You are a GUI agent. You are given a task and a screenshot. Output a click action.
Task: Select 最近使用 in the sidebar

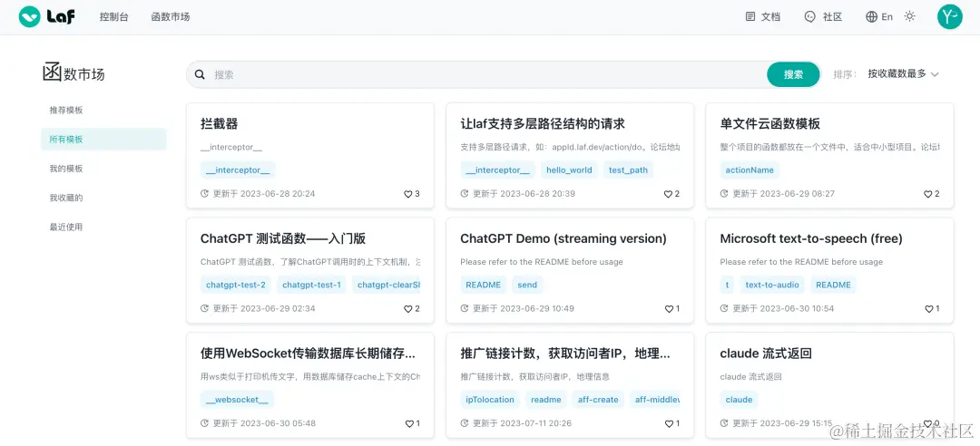pos(103,228)
